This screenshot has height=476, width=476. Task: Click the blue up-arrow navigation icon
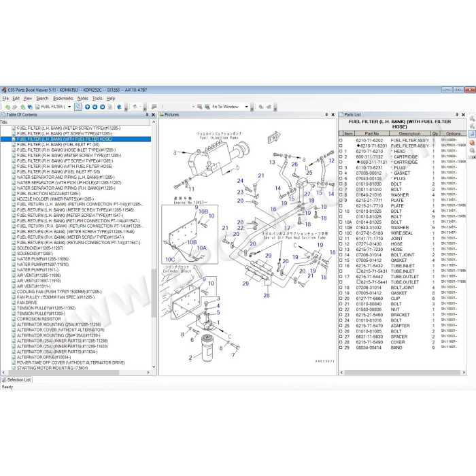pos(88,107)
